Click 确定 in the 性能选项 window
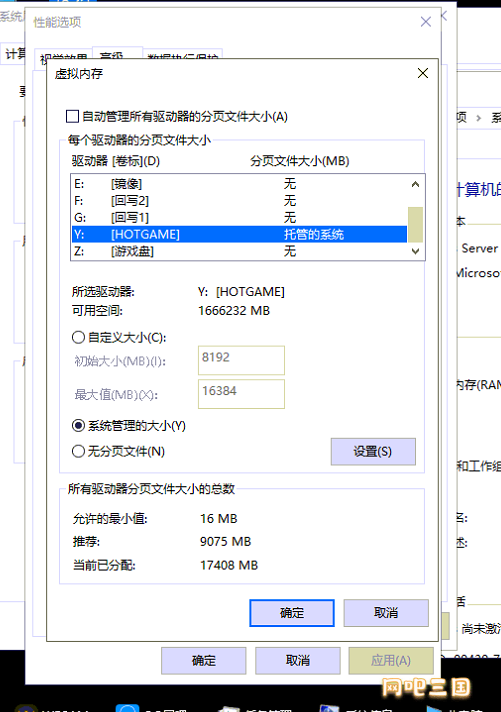The image size is (501, 712). click(203, 660)
